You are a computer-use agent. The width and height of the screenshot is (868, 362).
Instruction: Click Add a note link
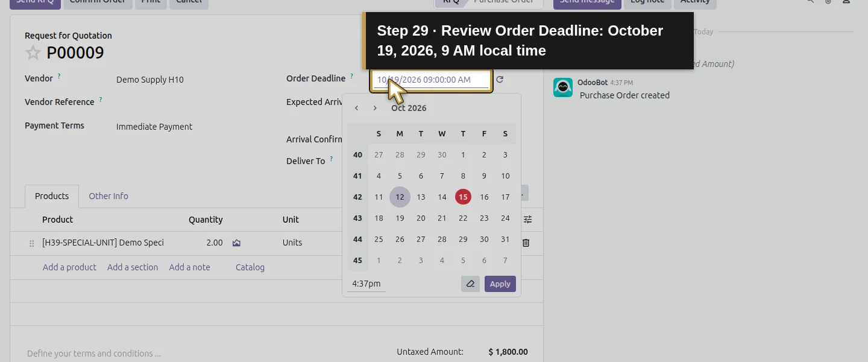189,267
